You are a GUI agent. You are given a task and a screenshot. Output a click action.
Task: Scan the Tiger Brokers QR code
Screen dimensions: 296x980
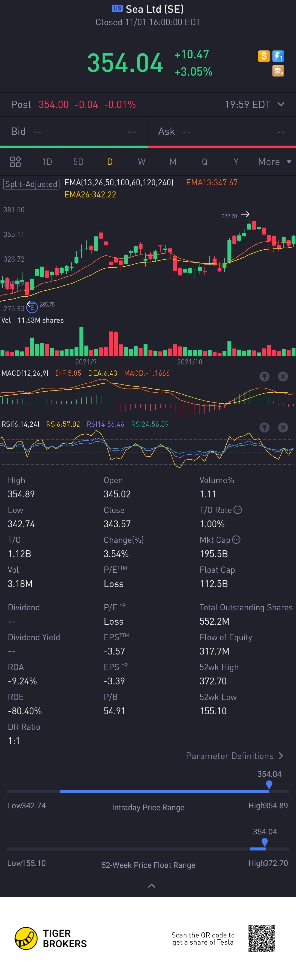coord(262,939)
